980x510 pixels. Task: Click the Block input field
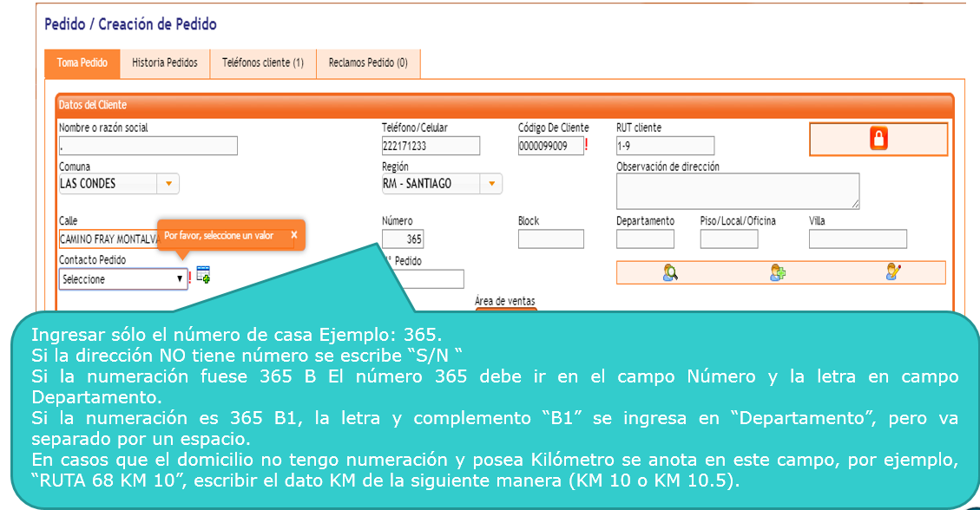coord(550,239)
